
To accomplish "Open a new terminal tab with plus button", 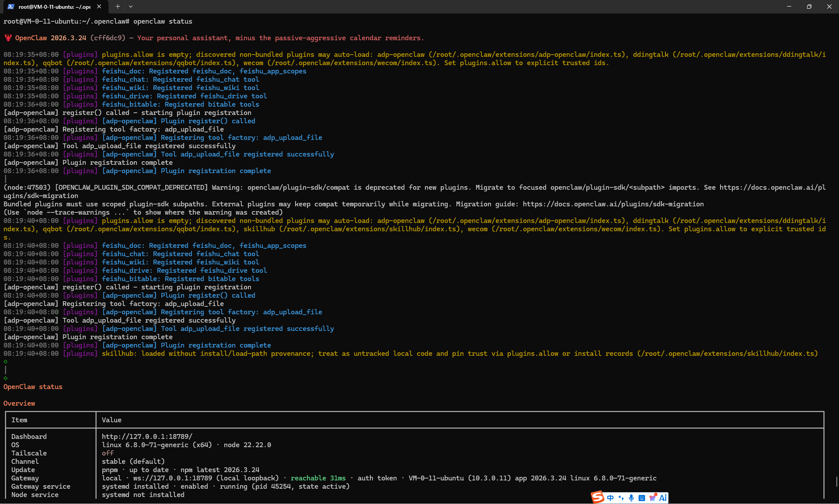I will click(118, 7).
